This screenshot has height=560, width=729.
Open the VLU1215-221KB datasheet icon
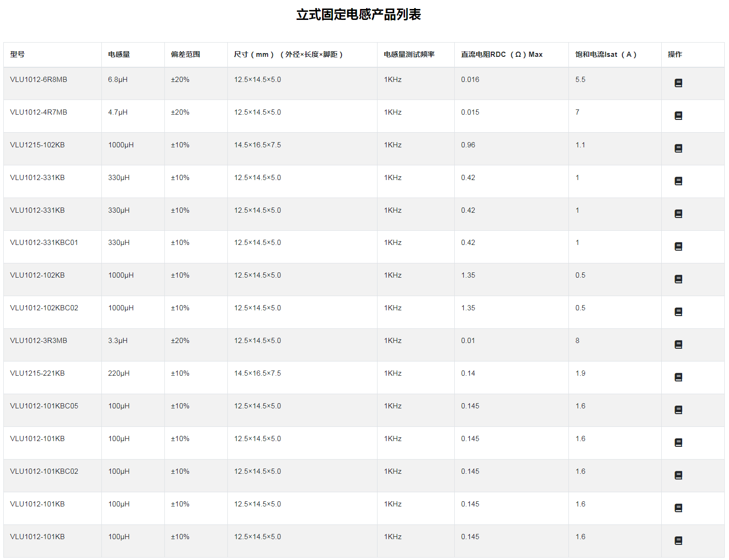[678, 377]
